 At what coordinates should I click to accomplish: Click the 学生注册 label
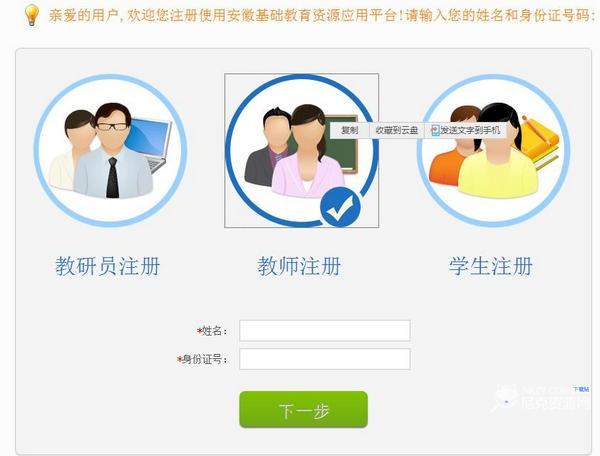point(491,266)
